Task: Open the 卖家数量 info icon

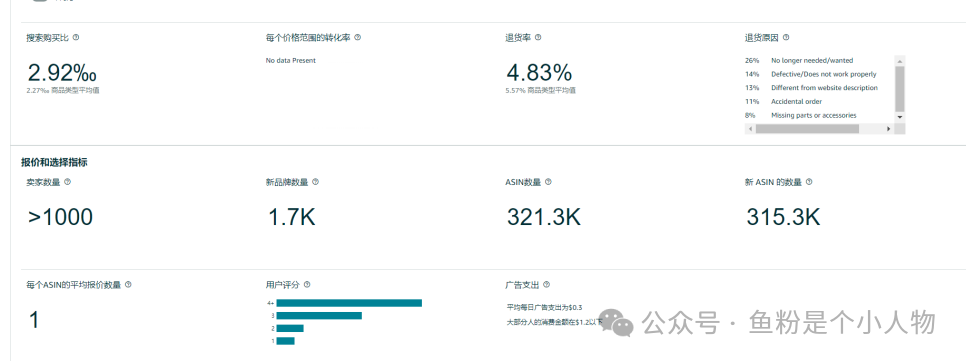Action: click(68, 182)
